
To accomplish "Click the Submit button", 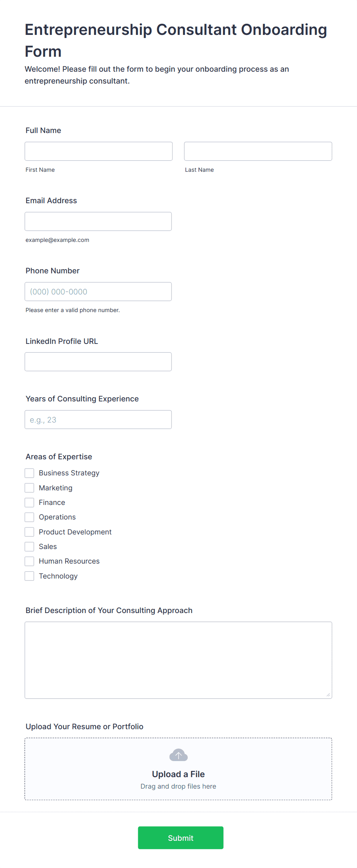I will [x=181, y=838].
